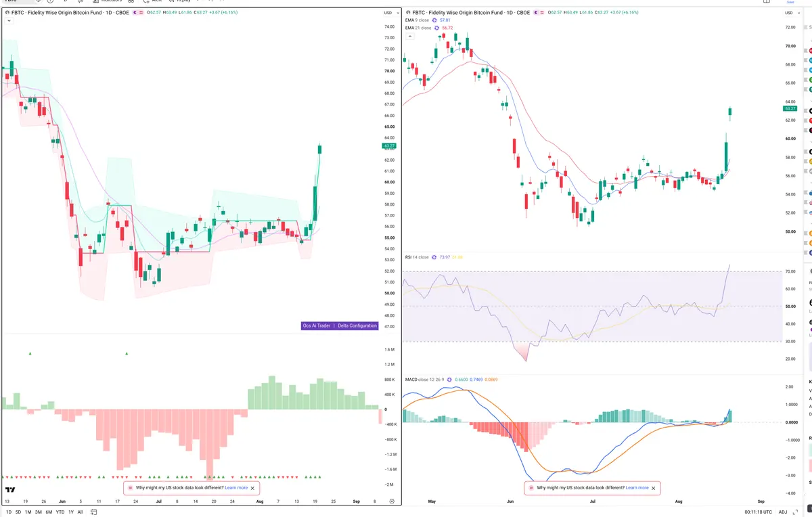Select the MACD close 12 26 9 legend label
This screenshot has height=517, width=812.
click(425, 380)
